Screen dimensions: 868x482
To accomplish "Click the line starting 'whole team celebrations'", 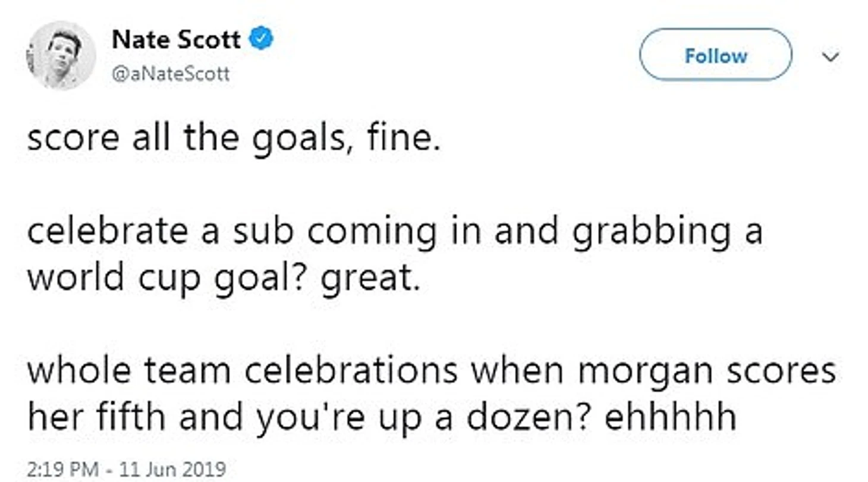I will 431,371.
